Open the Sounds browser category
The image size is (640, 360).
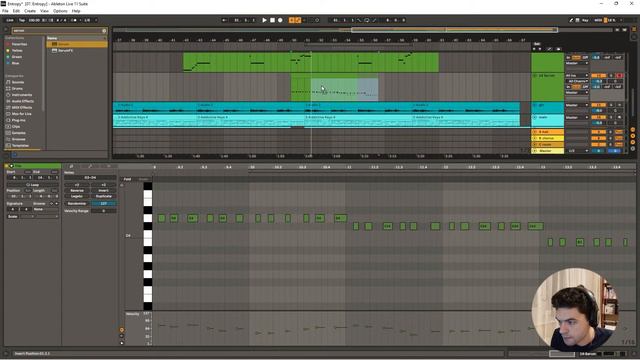coord(18,82)
